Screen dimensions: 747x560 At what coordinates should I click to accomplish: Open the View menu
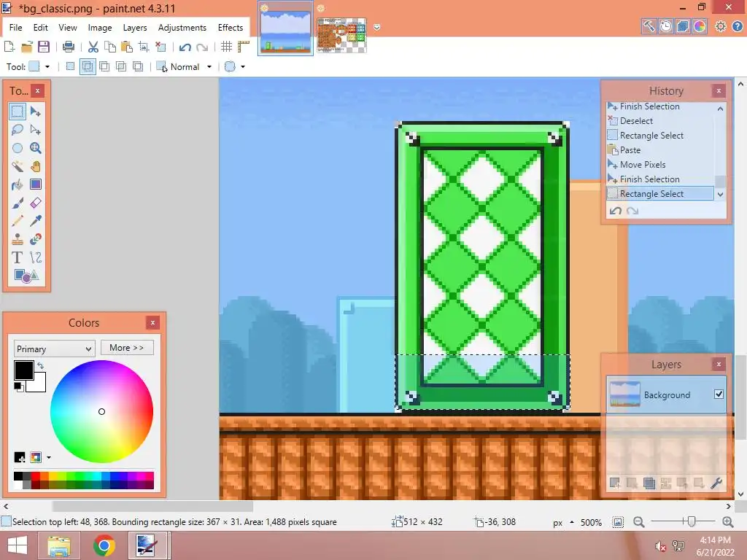point(68,28)
